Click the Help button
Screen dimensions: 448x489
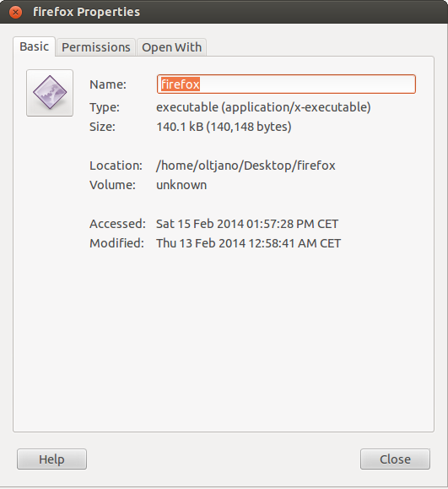51,459
